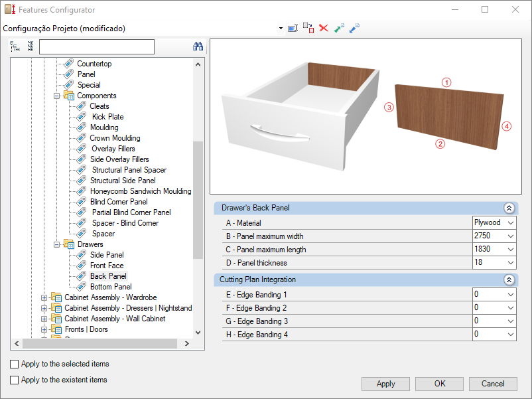Select Kick Plate in the tree
Screen dimensions: 532x399
tap(107, 117)
